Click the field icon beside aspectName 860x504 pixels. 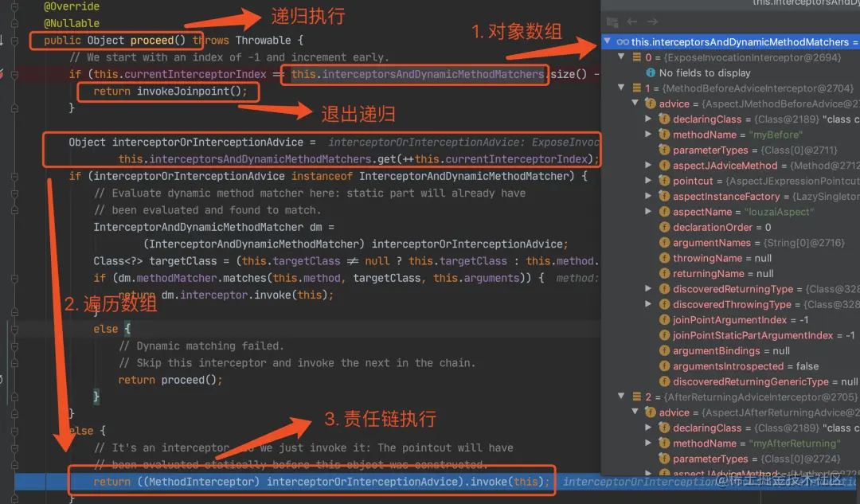click(x=664, y=212)
